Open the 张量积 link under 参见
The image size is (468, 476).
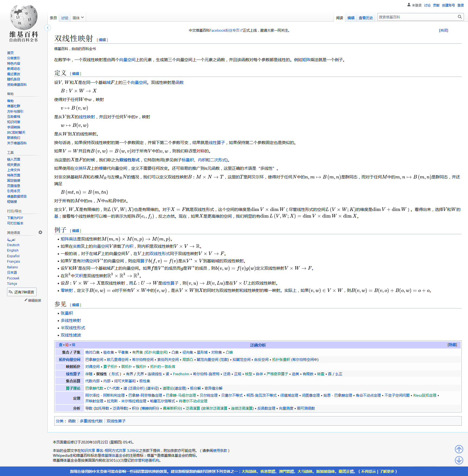[67, 313]
